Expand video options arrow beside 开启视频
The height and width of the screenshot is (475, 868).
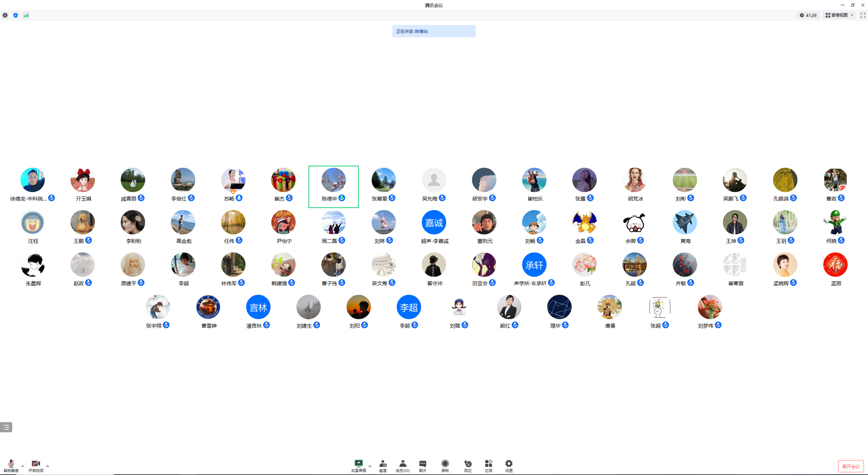click(47, 466)
